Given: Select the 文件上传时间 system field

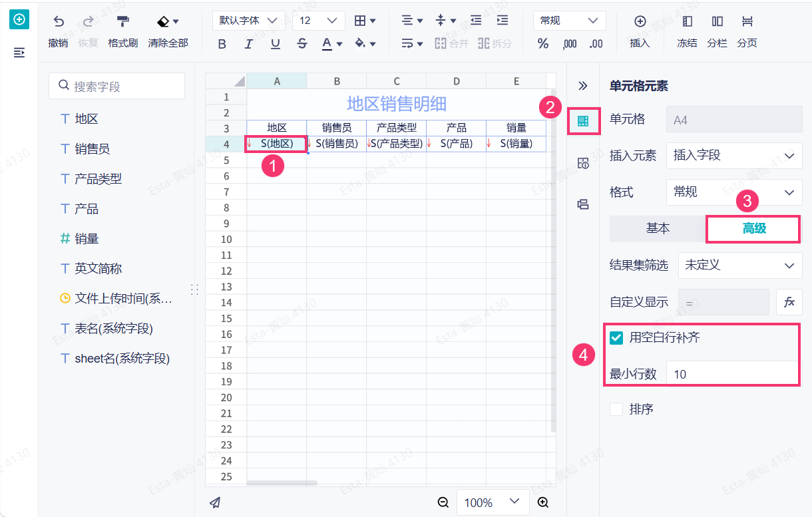Looking at the screenshot, I should 116,299.
